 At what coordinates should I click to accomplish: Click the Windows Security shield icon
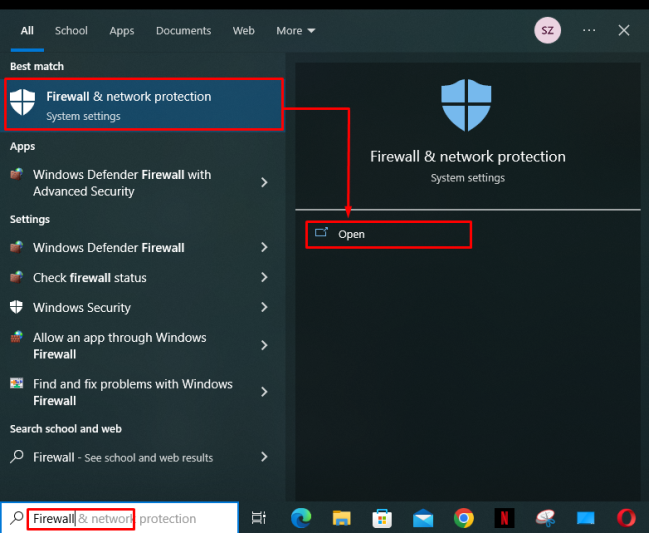(x=16, y=307)
